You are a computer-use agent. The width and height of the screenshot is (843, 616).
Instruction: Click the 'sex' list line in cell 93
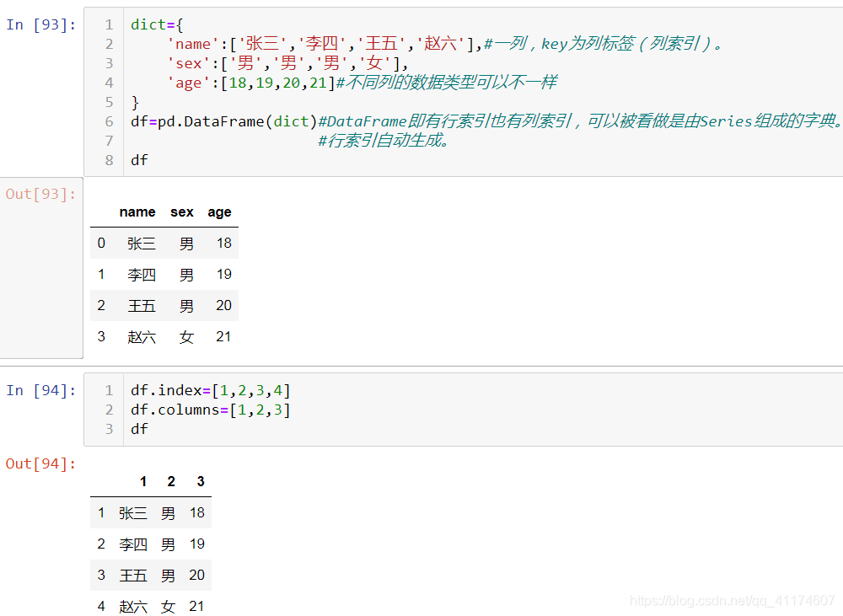tap(287, 63)
